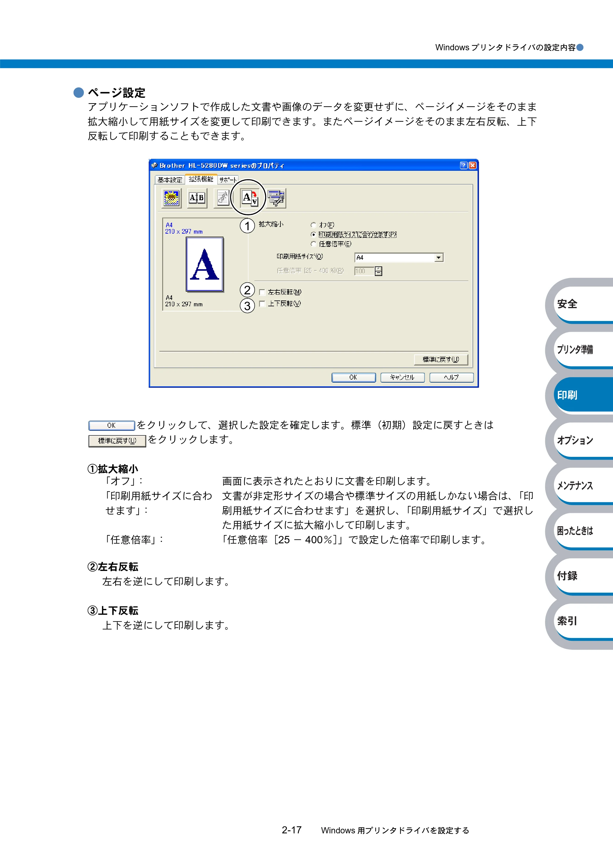Enable the 左右反転 checkbox
This screenshot has height=868, width=613.
(x=262, y=292)
